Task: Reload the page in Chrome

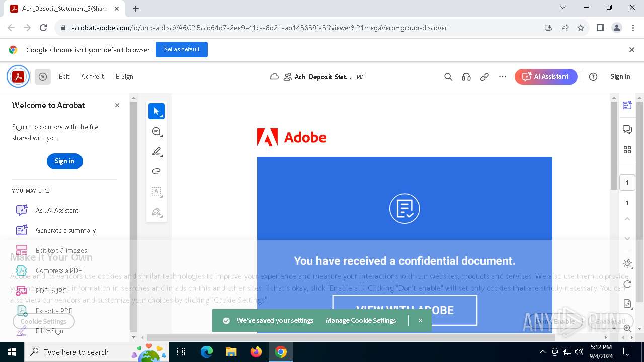Action: tap(43, 28)
